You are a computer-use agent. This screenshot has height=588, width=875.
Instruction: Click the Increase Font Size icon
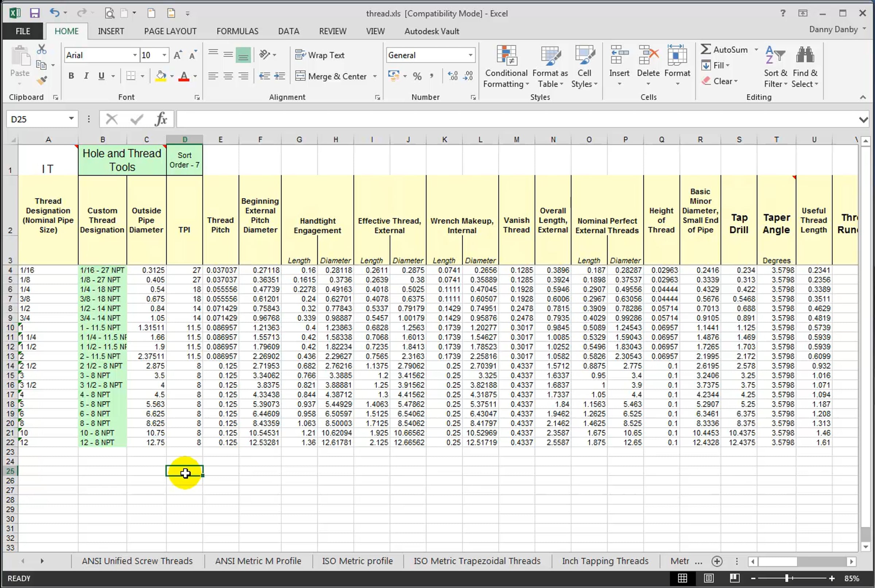(x=178, y=55)
